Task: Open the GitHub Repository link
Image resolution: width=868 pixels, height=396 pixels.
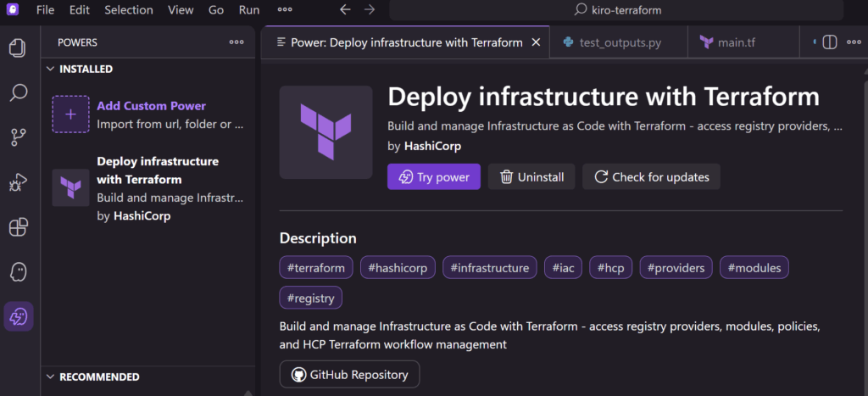Action: pos(349,375)
